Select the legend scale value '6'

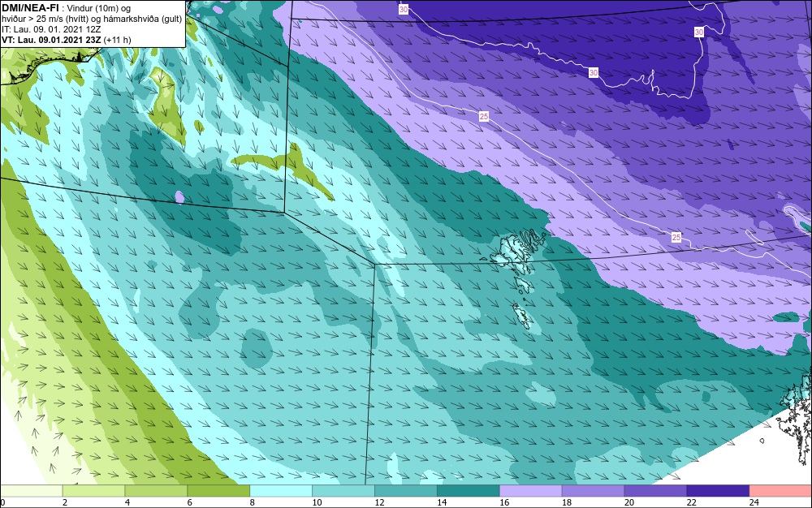click(189, 502)
